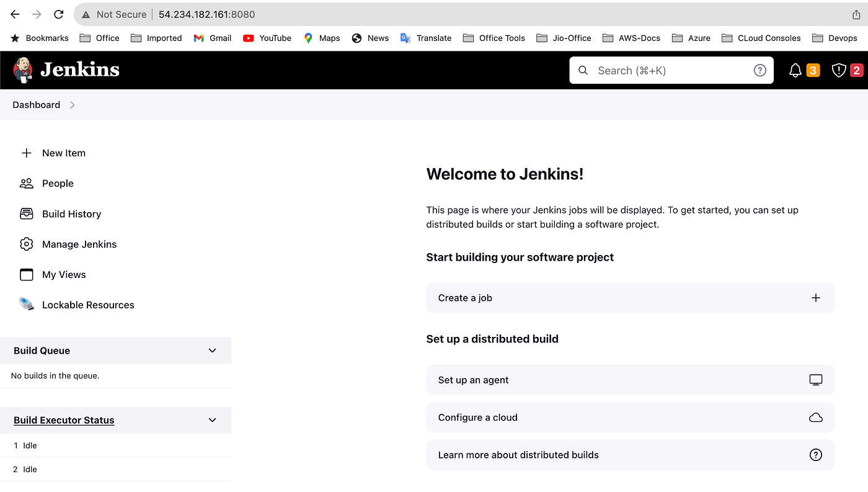Open the Maps bookmark
Image resolution: width=868 pixels, height=492 pixels.
tap(321, 38)
